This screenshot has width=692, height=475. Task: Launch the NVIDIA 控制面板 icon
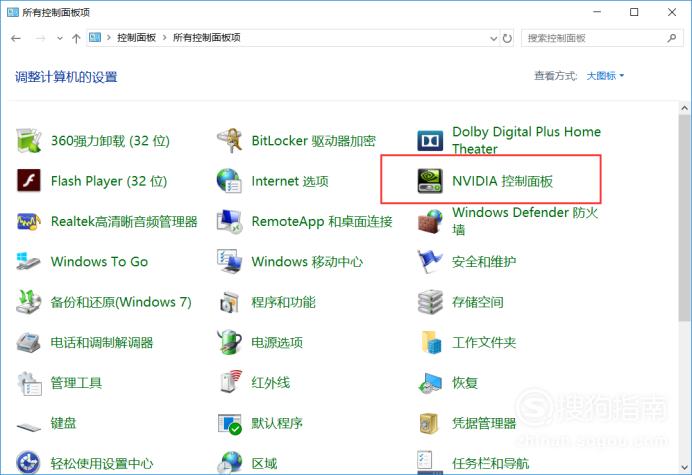coord(430,181)
